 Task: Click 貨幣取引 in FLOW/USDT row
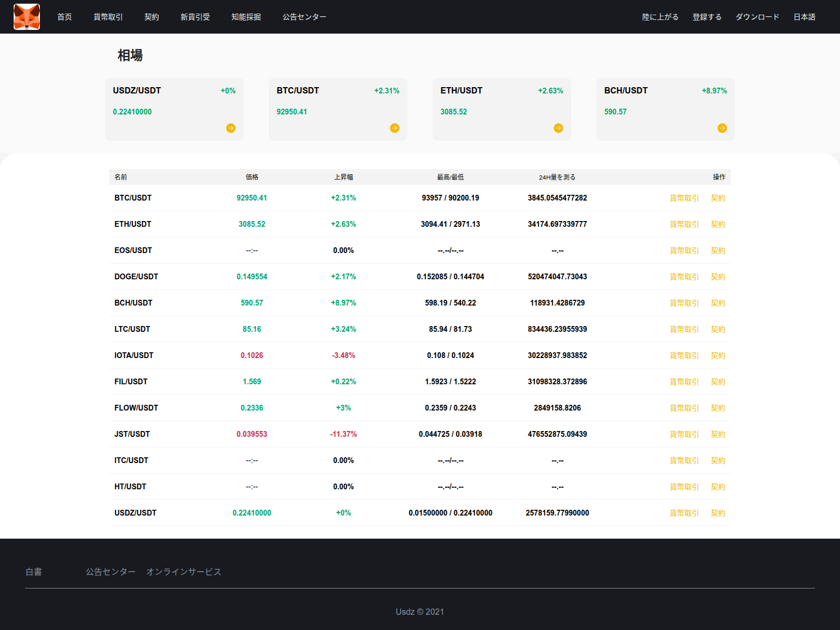pos(685,408)
